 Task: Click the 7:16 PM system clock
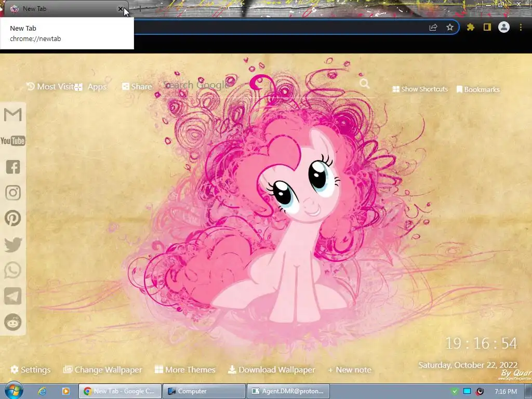tap(506, 392)
